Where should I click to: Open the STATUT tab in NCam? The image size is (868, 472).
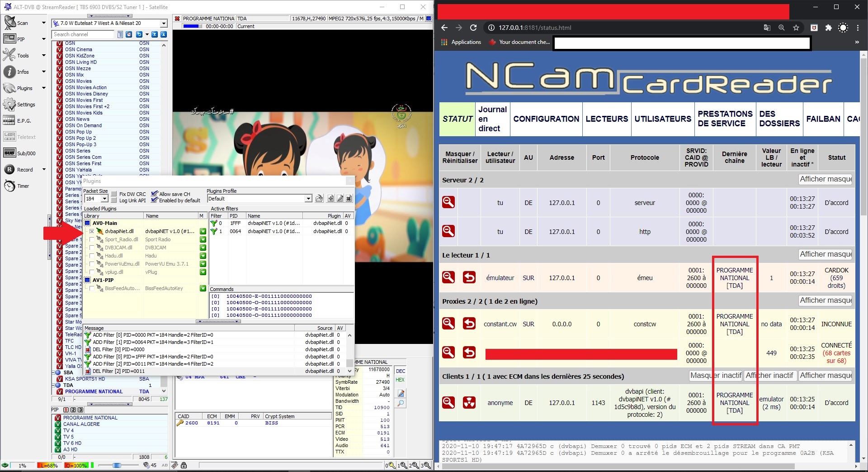coord(457,119)
